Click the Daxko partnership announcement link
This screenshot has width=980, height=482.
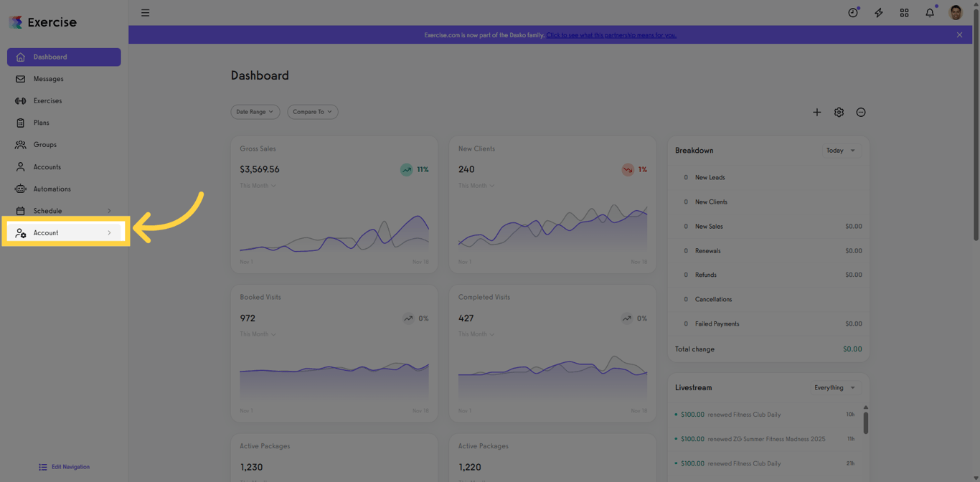(x=611, y=35)
